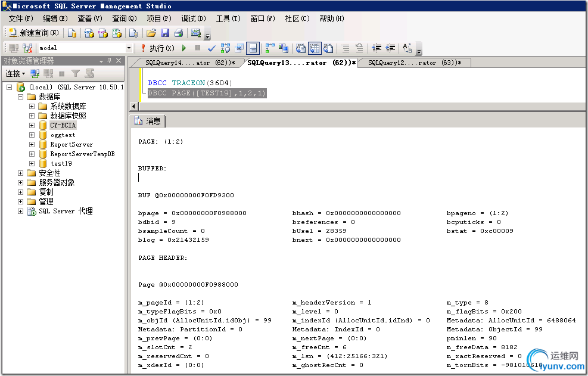Open the 文件(F) menu

[21, 18]
